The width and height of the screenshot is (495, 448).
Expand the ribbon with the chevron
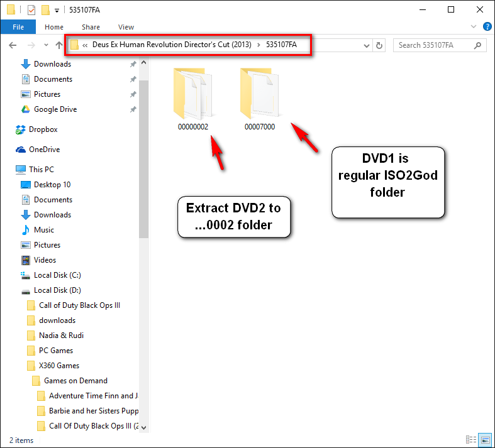tap(474, 26)
